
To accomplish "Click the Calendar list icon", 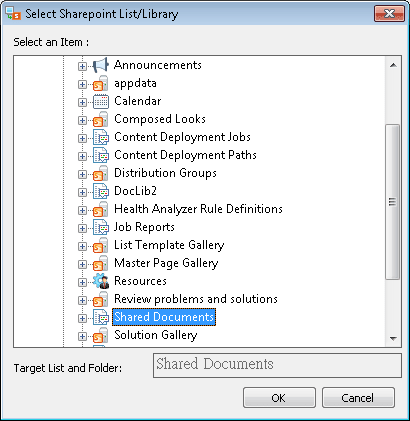I will point(101,101).
